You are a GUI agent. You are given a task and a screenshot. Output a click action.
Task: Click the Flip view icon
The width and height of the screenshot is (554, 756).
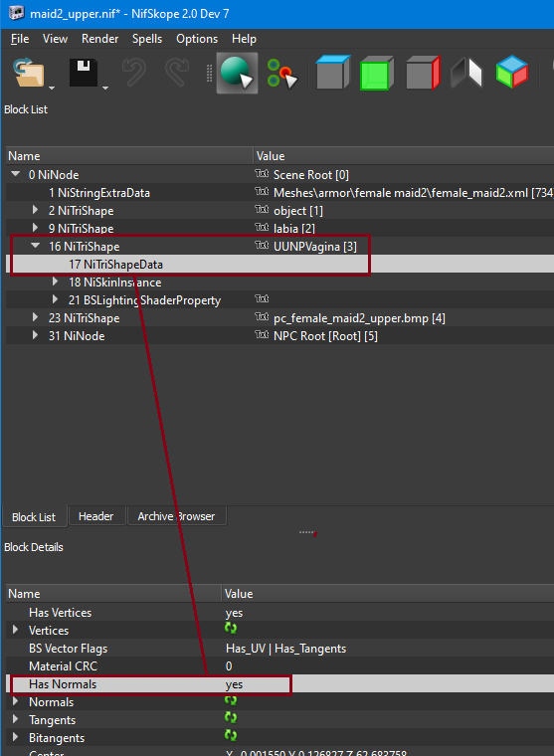click(466, 73)
